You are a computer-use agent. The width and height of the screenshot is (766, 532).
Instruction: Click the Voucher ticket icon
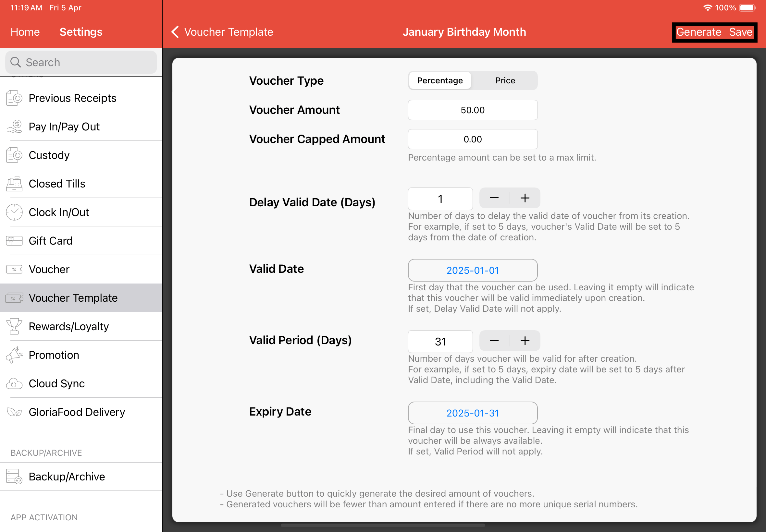click(13, 269)
